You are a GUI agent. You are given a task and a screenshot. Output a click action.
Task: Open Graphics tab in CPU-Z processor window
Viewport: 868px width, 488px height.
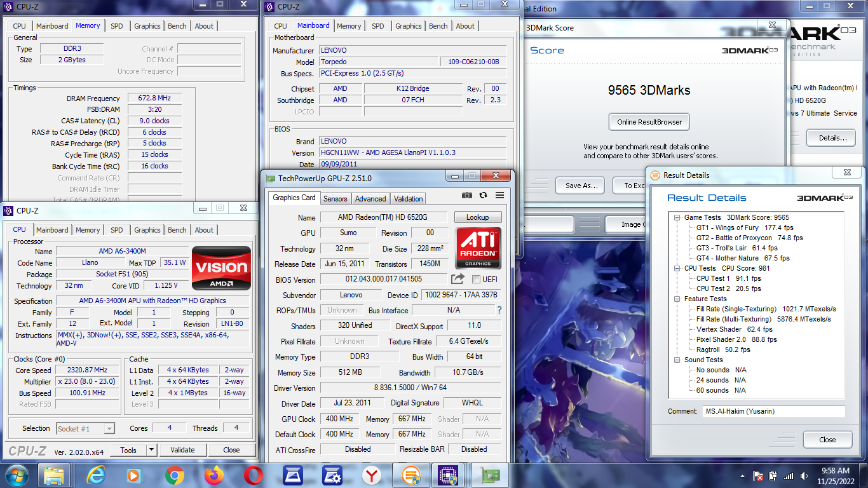147,230
